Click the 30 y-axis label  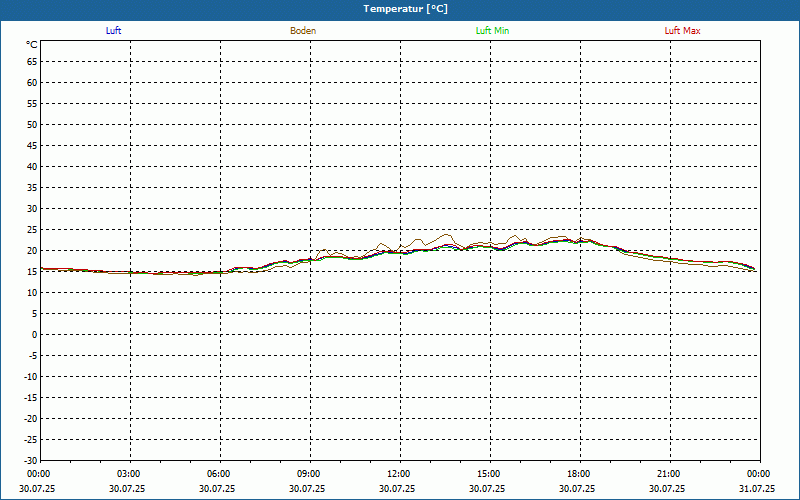32,209
